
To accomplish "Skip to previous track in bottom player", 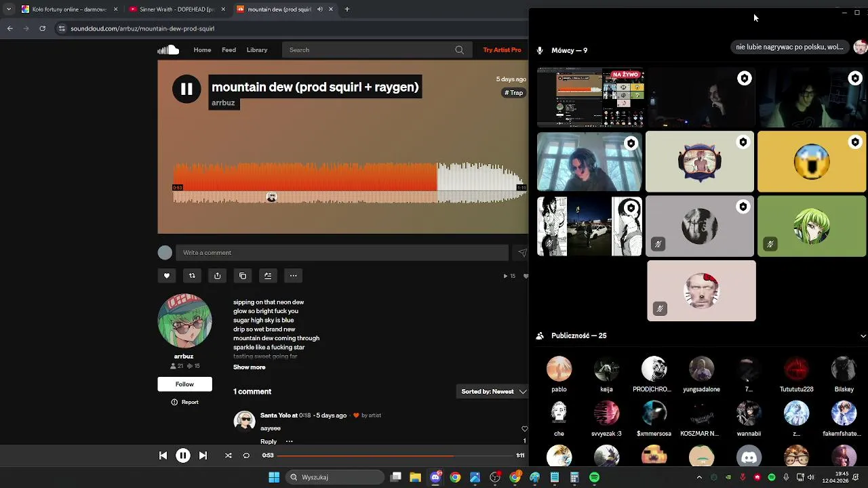I will pos(163,455).
